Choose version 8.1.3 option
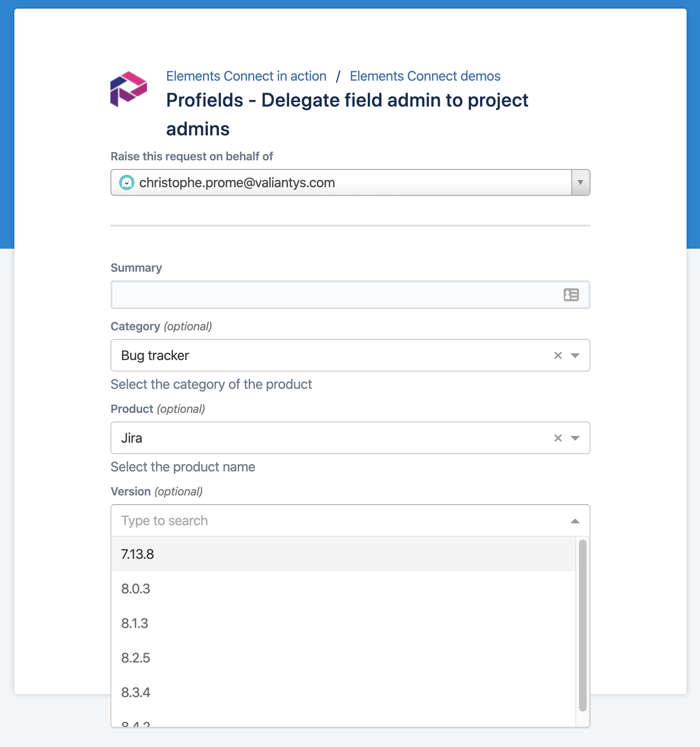Image resolution: width=700 pixels, height=747 pixels. 135,624
